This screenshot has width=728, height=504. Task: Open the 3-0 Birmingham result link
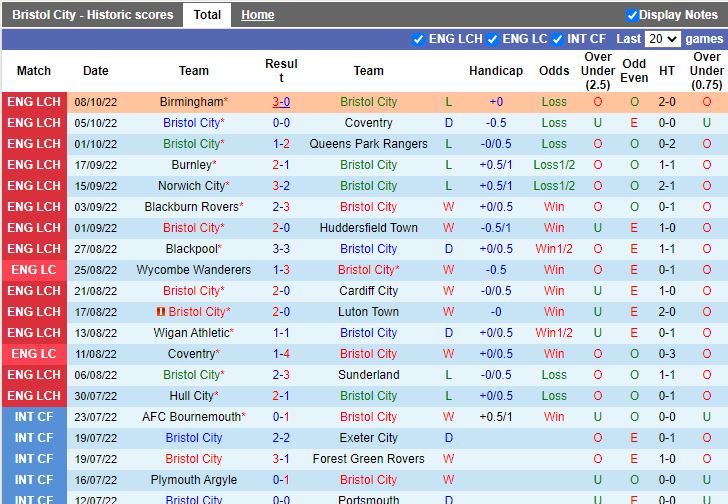pyautogui.click(x=281, y=102)
